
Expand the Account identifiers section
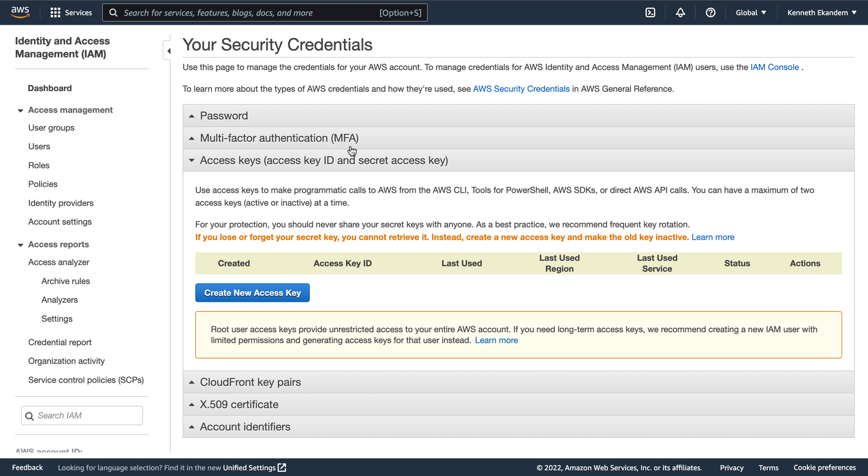[x=518, y=427]
